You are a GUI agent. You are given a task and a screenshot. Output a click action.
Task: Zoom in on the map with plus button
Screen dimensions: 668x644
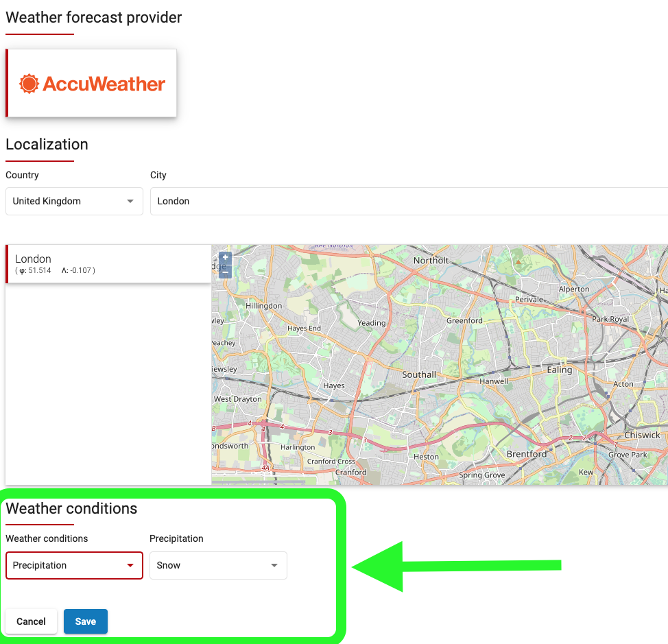(226, 257)
